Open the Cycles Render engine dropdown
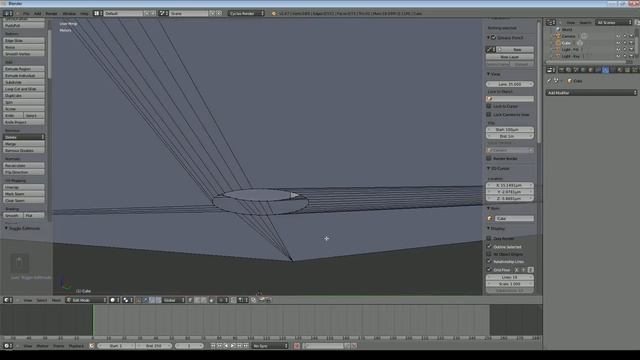The image size is (640, 360). (246, 13)
